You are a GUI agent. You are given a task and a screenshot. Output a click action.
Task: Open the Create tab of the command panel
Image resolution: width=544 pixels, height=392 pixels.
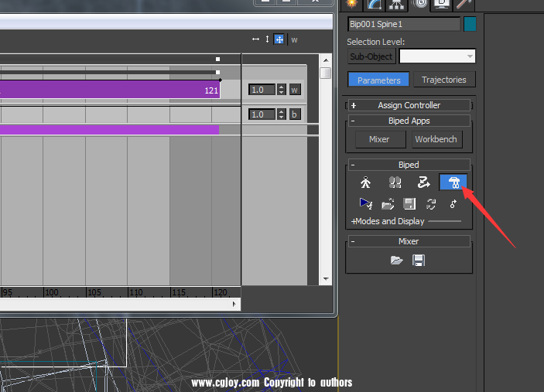click(352, 4)
